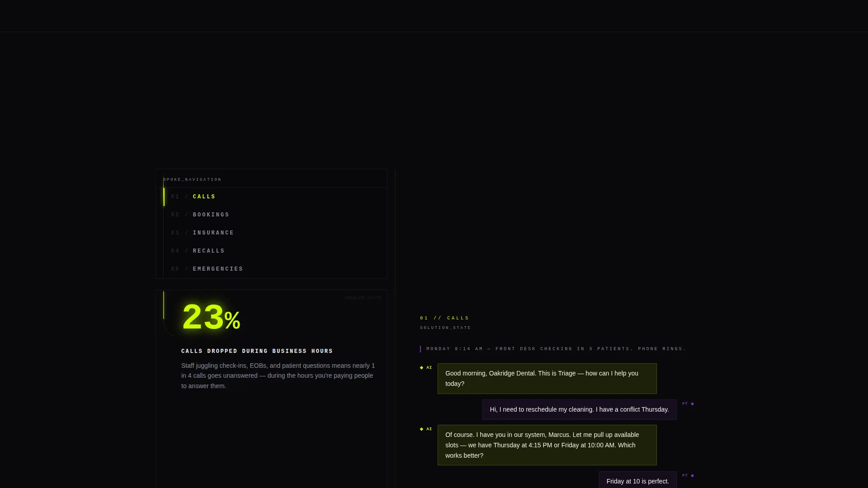Click the AI diamond icon beside the greeting message

coord(421,368)
